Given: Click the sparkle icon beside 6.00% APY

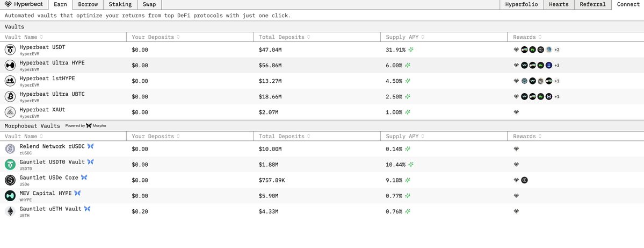Looking at the screenshot, I should pos(408,66).
